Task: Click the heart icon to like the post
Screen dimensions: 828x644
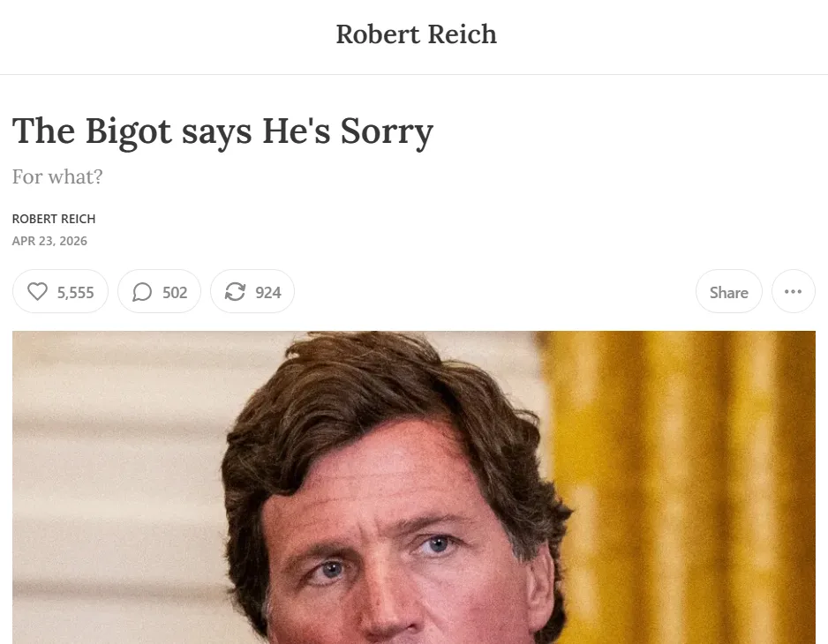Action: [x=37, y=291]
